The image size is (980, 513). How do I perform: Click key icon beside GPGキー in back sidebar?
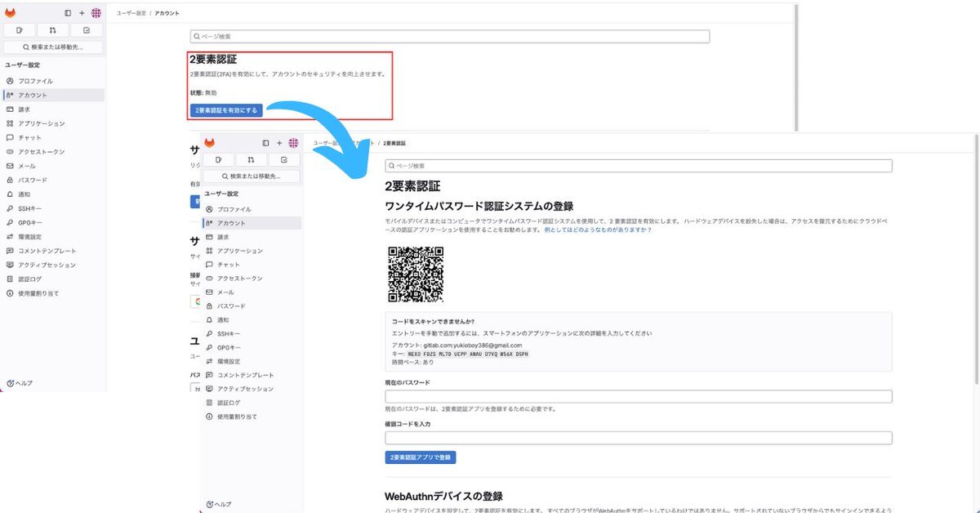[10, 222]
